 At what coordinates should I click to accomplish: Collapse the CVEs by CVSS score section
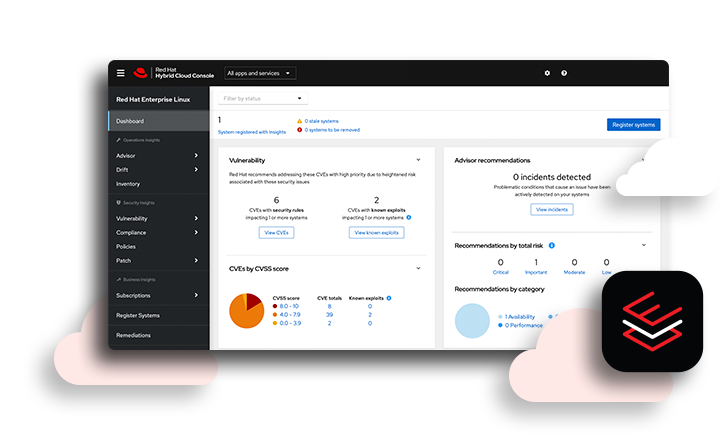pyautogui.click(x=418, y=268)
